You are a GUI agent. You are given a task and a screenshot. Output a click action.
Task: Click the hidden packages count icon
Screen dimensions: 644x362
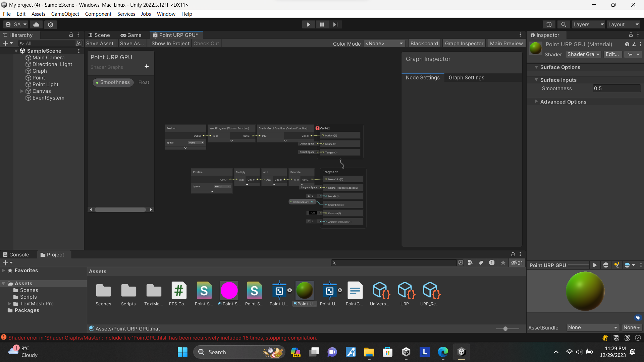click(x=517, y=263)
